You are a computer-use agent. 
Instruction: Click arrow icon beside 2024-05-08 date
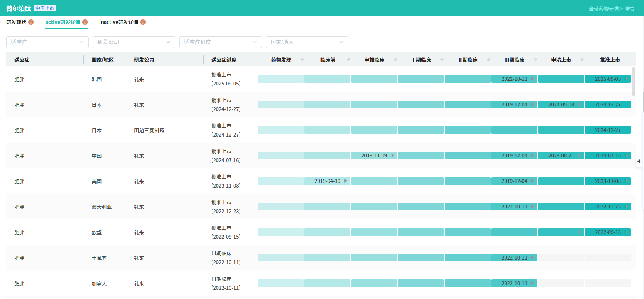pos(579,104)
